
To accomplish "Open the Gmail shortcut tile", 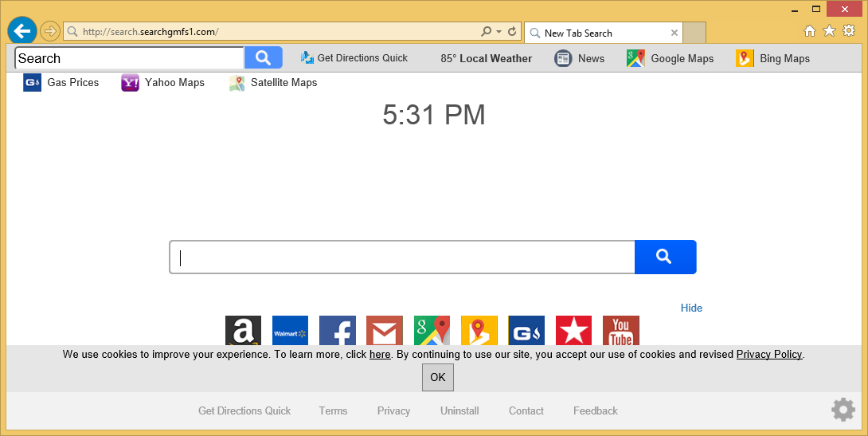I will click(x=385, y=331).
